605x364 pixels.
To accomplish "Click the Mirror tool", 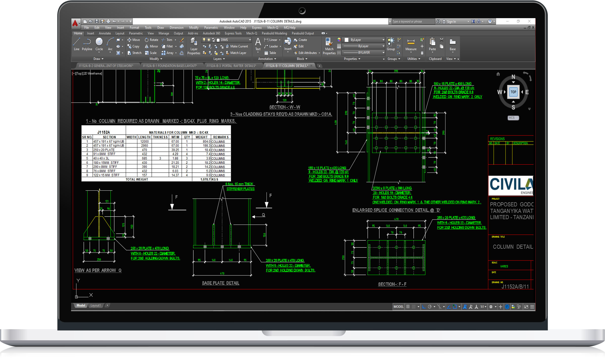I will (151, 46).
